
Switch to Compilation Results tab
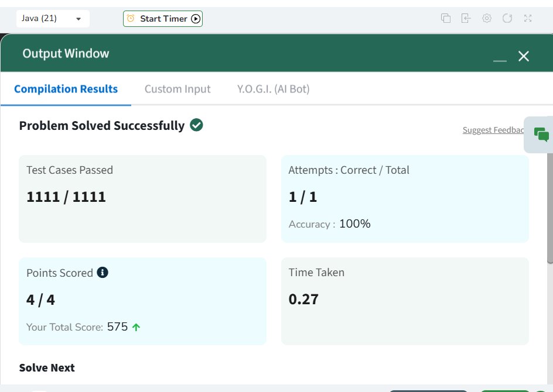coord(66,89)
